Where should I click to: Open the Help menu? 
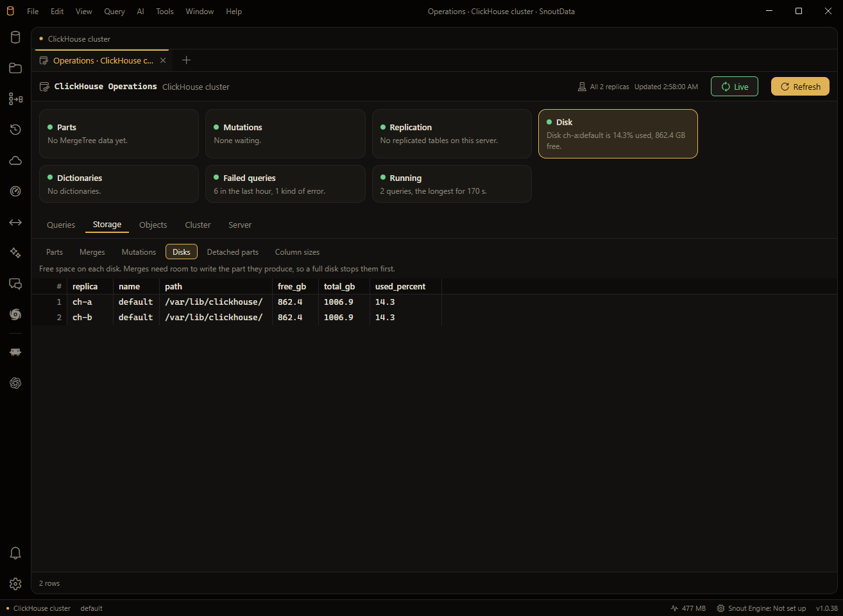(x=234, y=12)
